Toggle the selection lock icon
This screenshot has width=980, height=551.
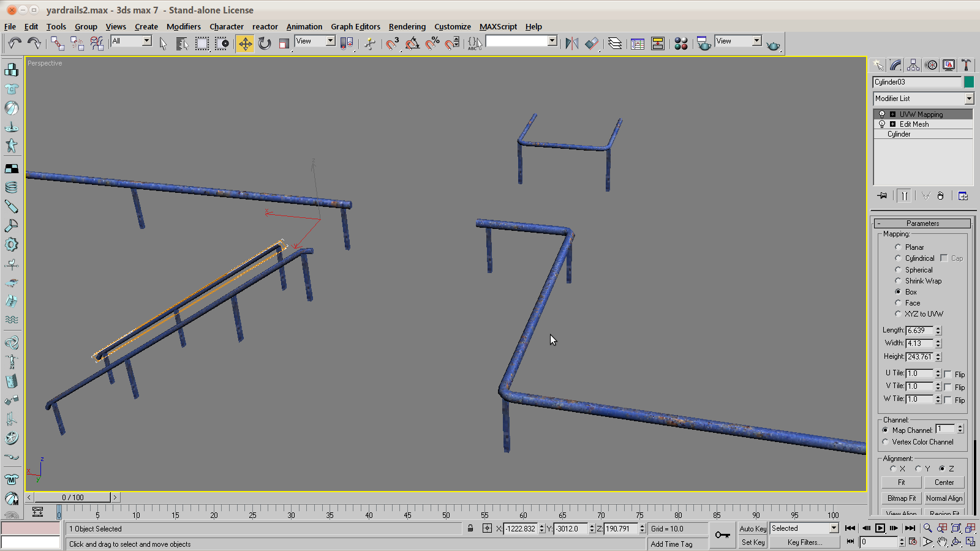(470, 528)
